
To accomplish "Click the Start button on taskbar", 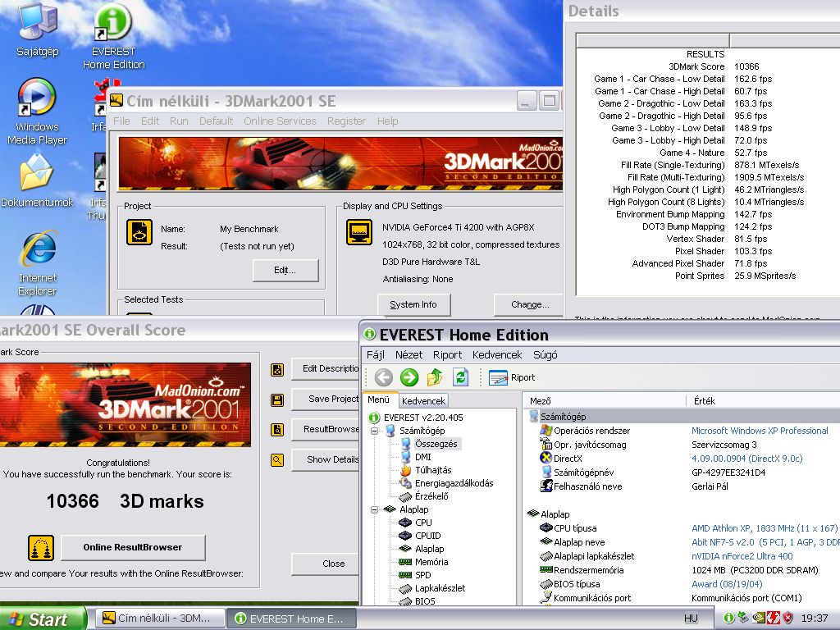I will [42, 619].
